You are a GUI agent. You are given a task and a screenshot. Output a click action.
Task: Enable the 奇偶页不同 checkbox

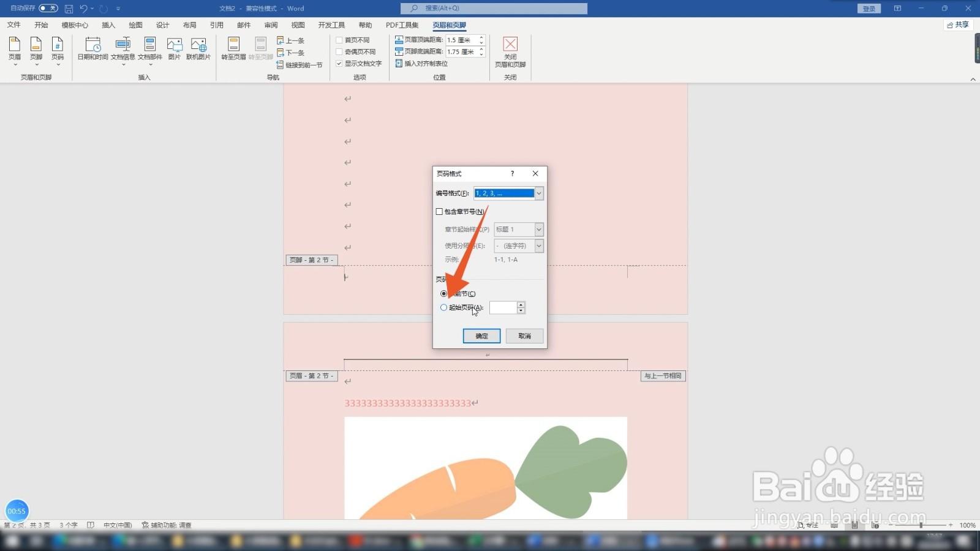(x=339, y=52)
